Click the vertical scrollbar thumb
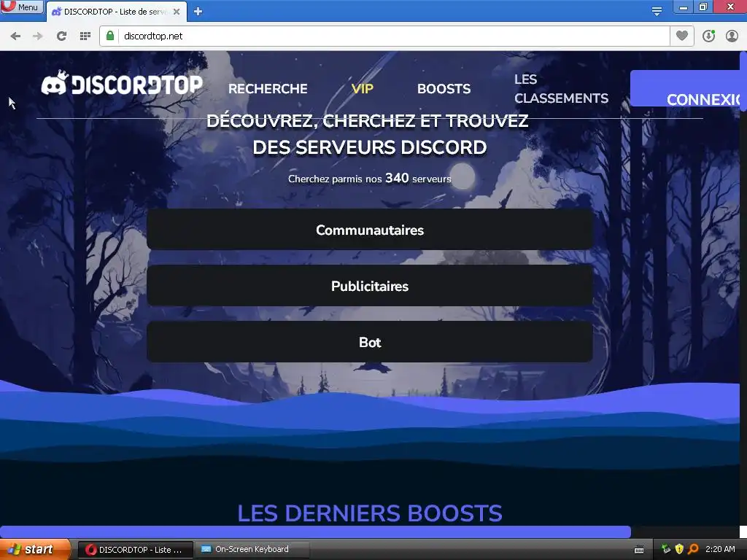This screenshot has width=747, height=560. (743, 81)
